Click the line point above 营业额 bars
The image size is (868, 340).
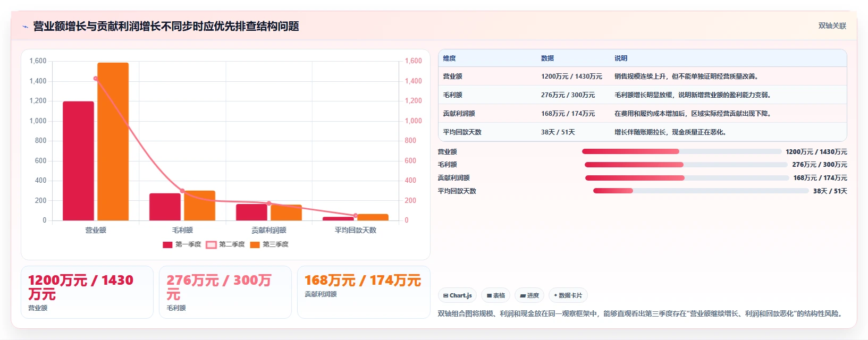pos(96,79)
